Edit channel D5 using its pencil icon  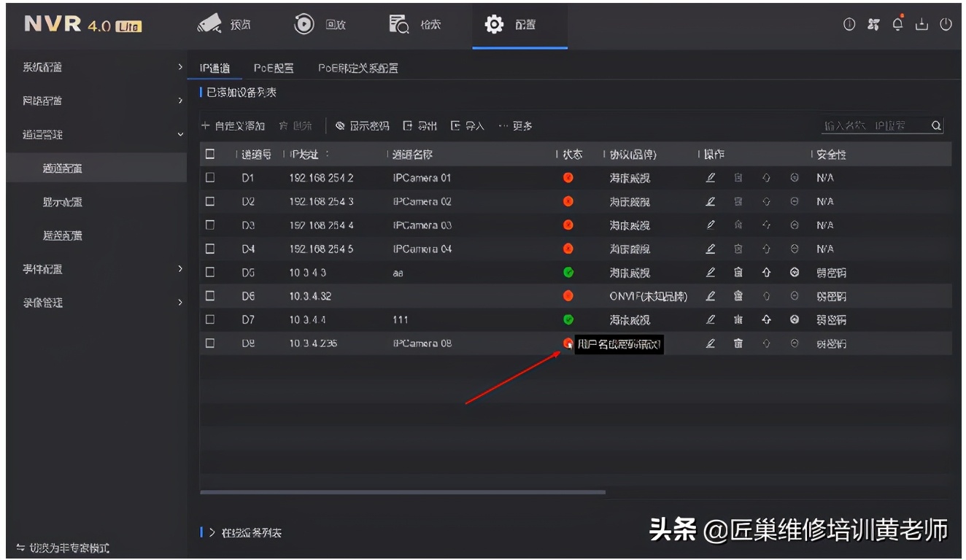tap(710, 272)
